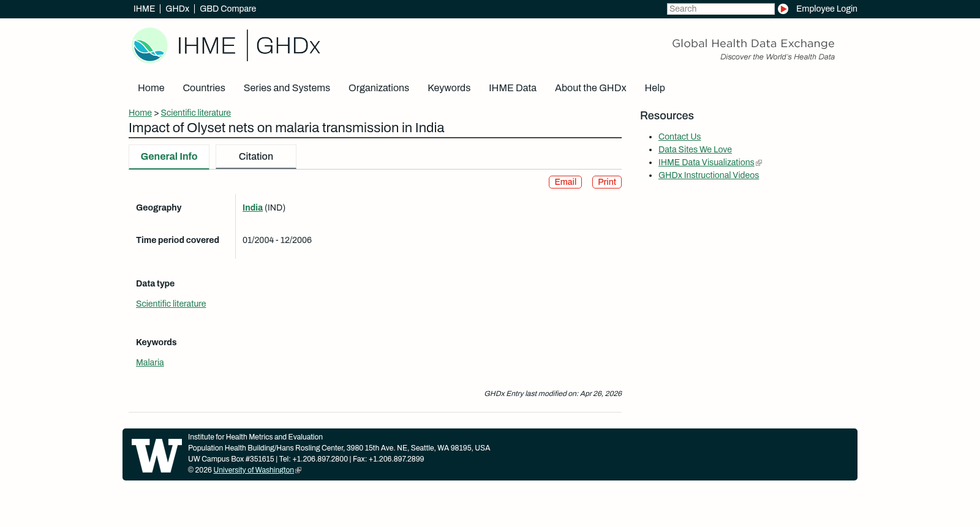This screenshot has height=527, width=980.
Task: Open University of Washington footer link
Action: [x=254, y=470]
